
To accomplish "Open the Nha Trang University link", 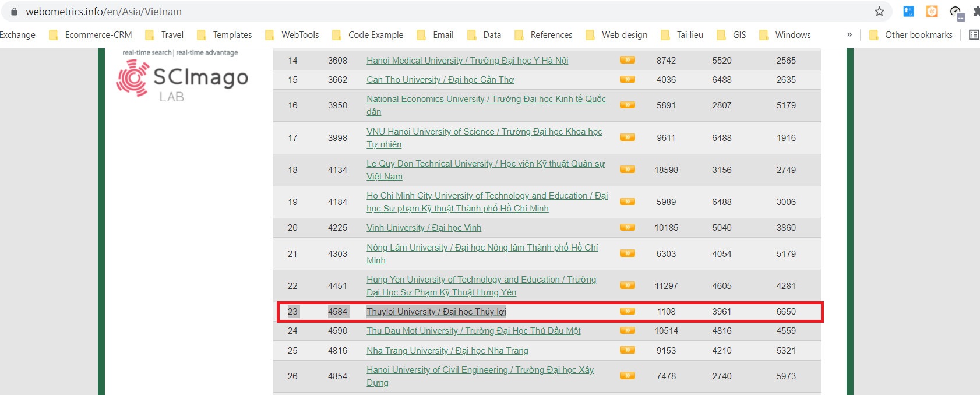I will tap(447, 351).
